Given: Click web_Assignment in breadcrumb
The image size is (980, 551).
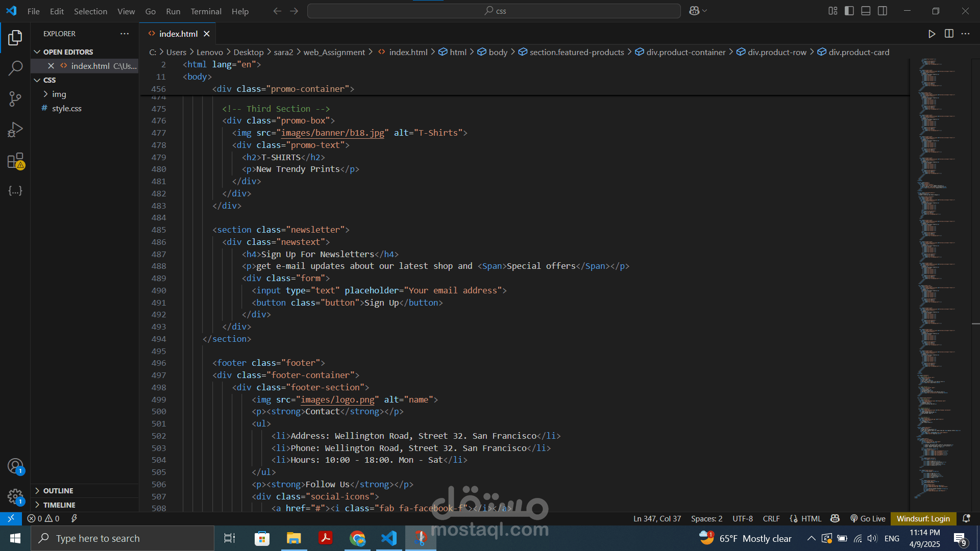Looking at the screenshot, I should [x=334, y=52].
